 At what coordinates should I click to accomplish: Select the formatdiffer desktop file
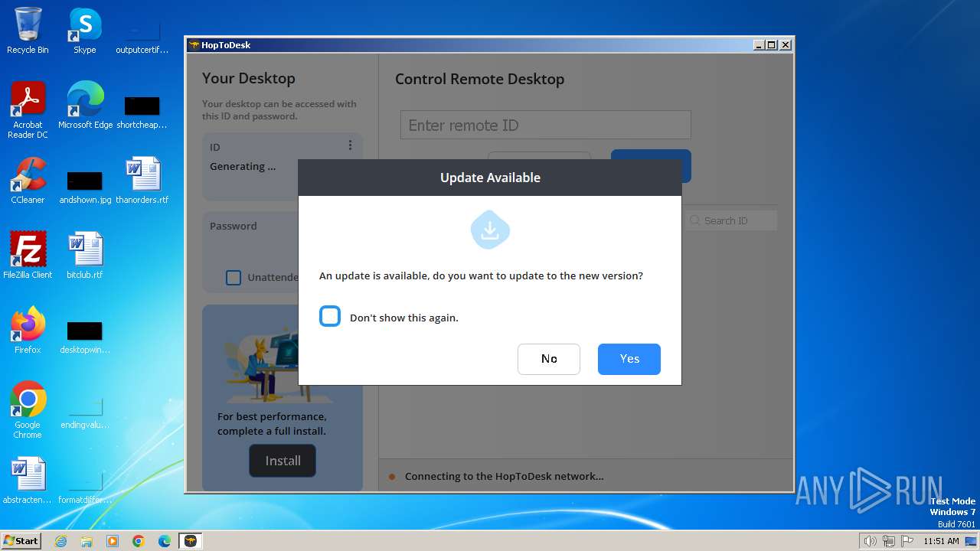85,485
